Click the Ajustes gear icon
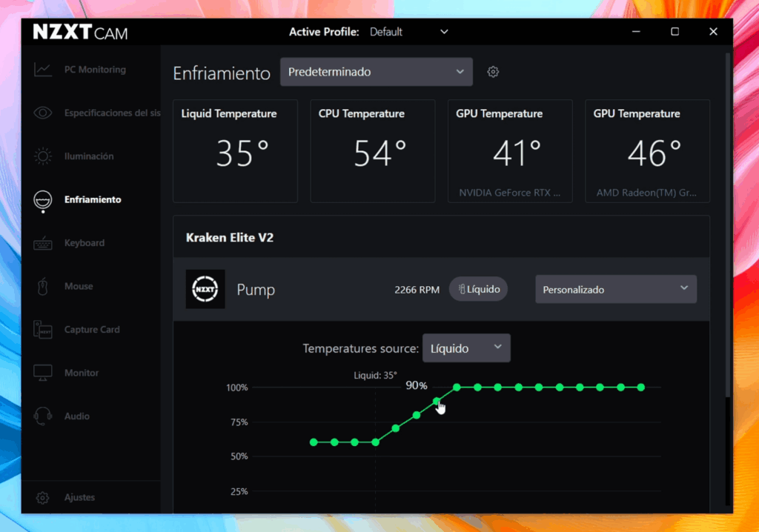 tap(42, 498)
